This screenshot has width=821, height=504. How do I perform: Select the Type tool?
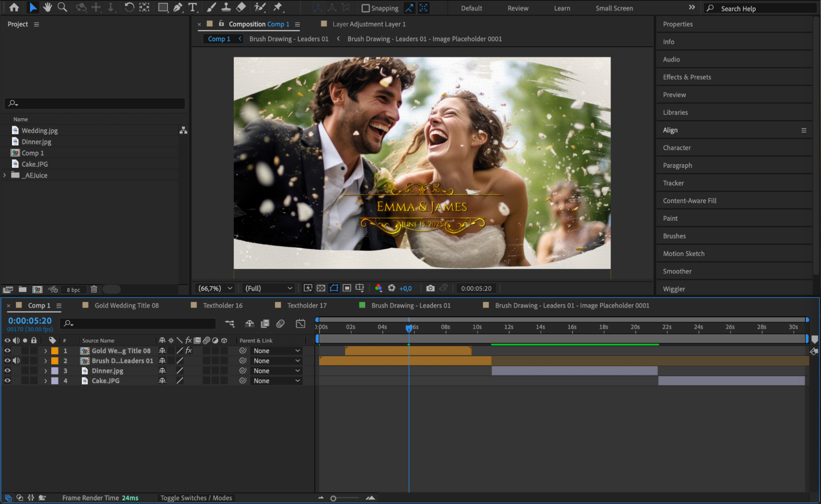pos(192,7)
